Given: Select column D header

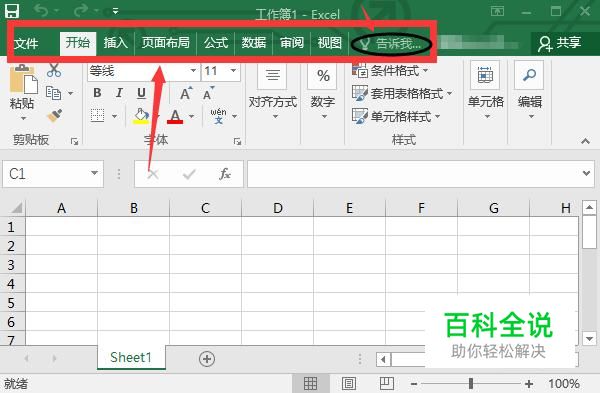Looking at the screenshot, I should [x=278, y=208].
